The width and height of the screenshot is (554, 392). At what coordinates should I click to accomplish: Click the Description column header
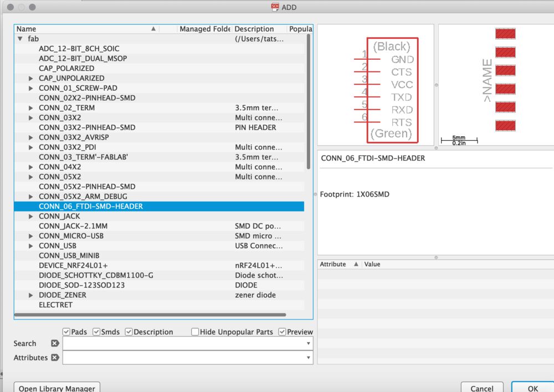coord(259,29)
